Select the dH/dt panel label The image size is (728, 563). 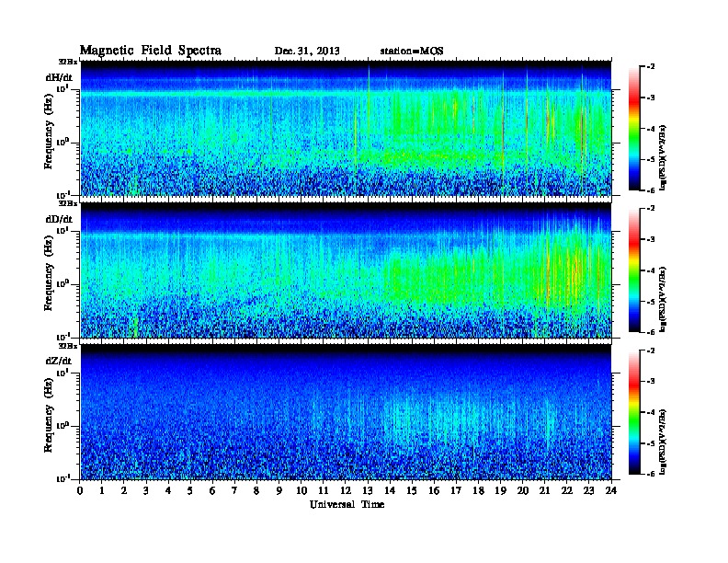coord(59,78)
